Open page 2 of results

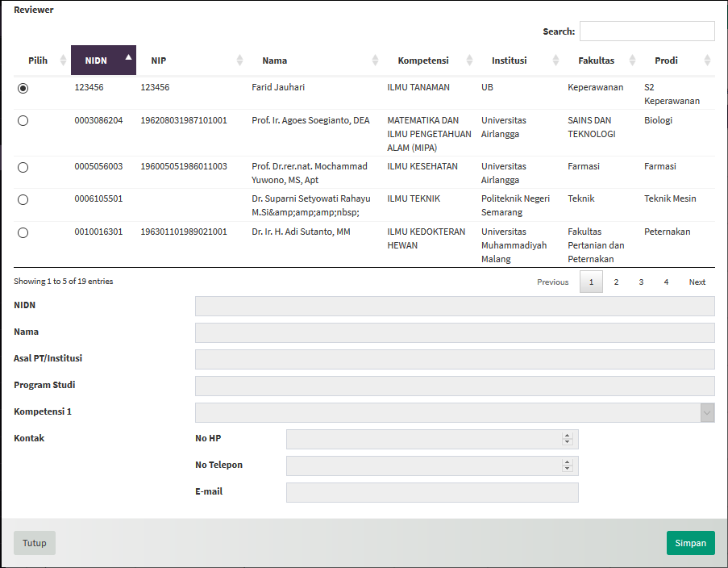pyautogui.click(x=616, y=282)
